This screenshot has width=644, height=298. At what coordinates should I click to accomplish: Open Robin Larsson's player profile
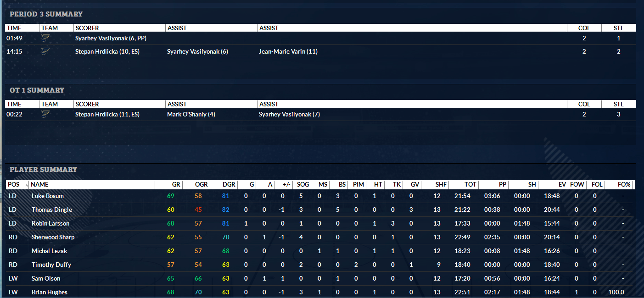coord(50,223)
